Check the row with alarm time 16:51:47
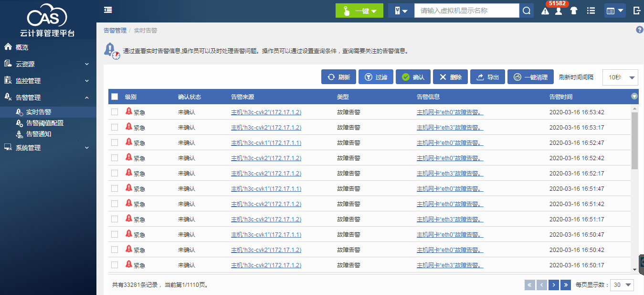 pyautogui.click(x=115, y=188)
